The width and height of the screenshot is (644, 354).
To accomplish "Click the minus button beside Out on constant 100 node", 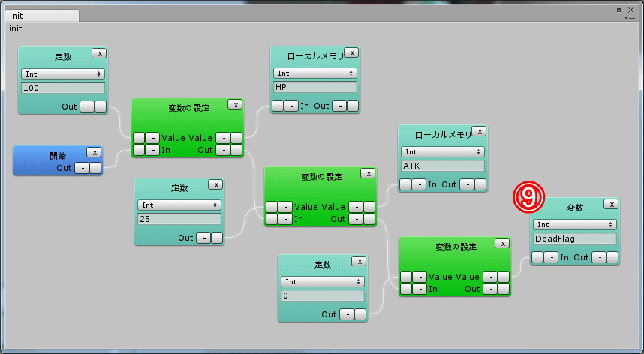I will click(87, 106).
